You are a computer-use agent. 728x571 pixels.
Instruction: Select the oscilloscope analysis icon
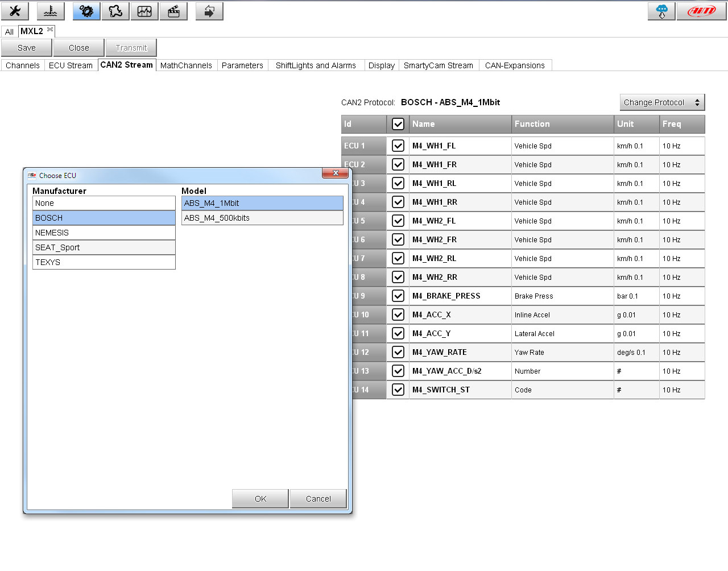point(144,11)
